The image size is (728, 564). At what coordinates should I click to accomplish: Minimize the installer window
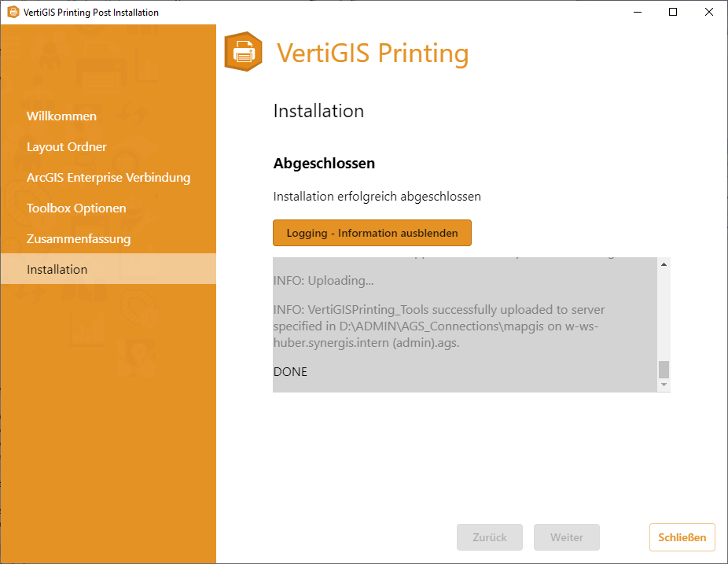[x=637, y=13]
